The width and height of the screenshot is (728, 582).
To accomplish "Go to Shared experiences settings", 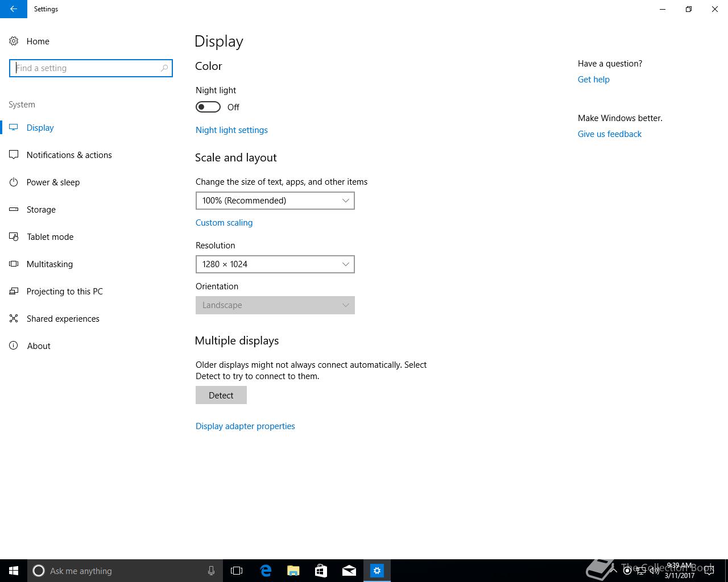I will (x=63, y=319).
